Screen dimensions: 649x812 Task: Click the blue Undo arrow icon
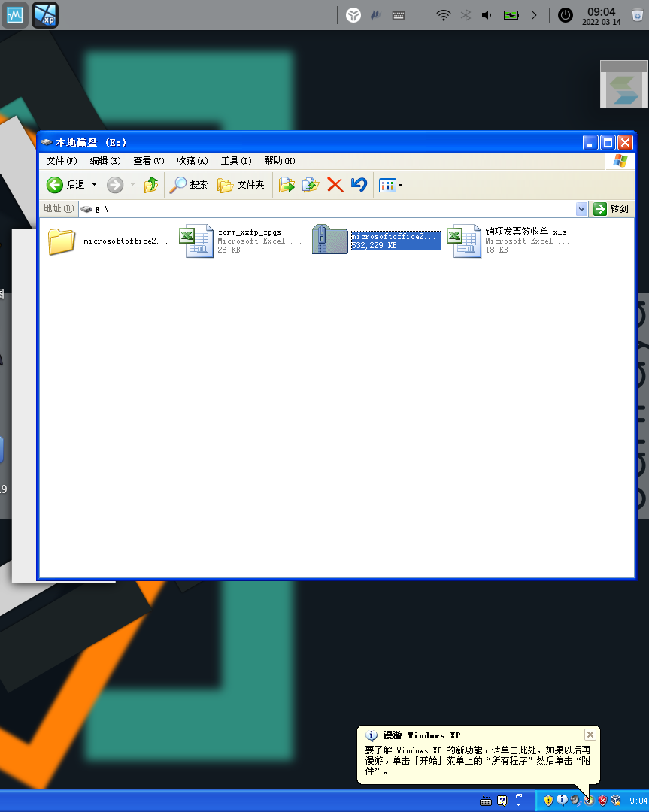point(359,185)
